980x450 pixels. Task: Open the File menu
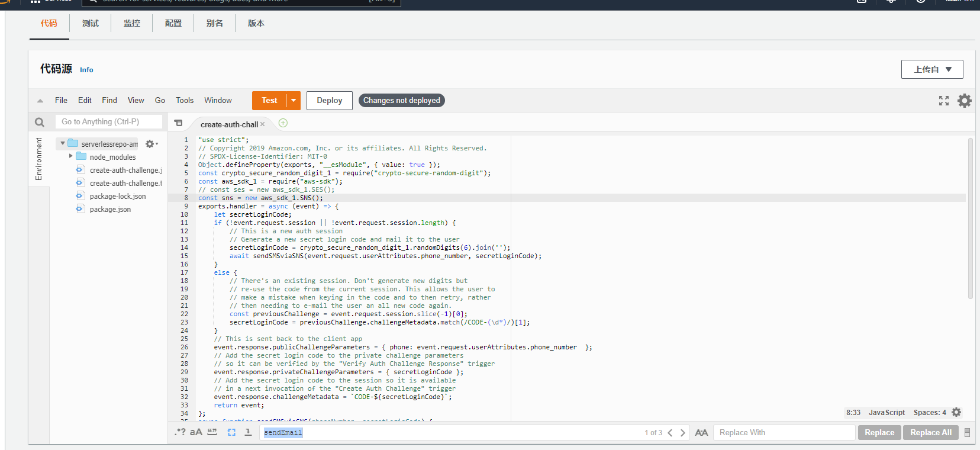[x=61, y=101]
